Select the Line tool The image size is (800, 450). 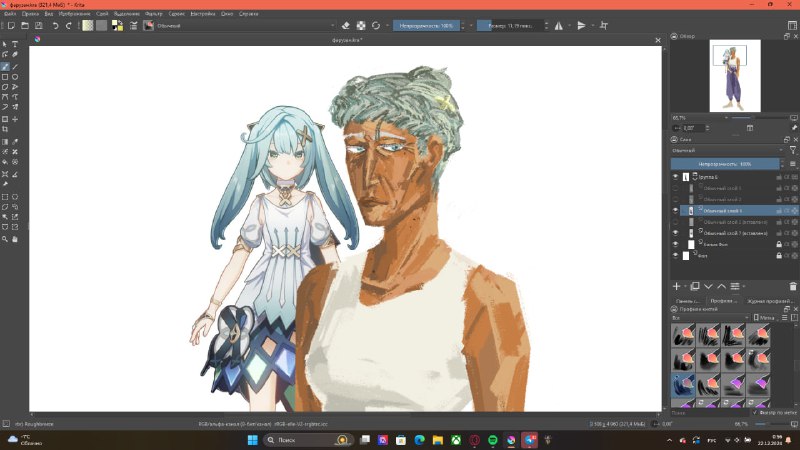click(15, 67)
